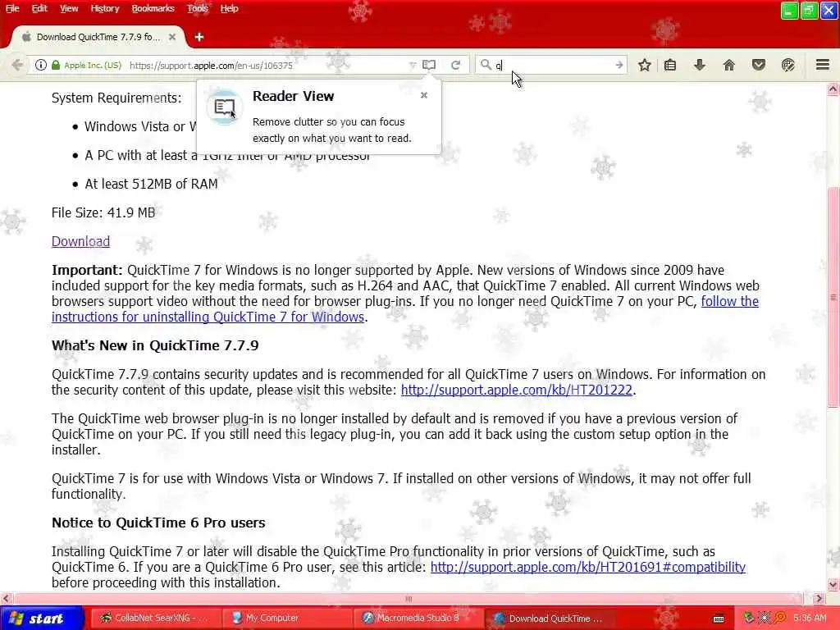The width and height of the screenshot is (840, 630).
Task: Click the first system tray icon
Action: pos(749,619)
